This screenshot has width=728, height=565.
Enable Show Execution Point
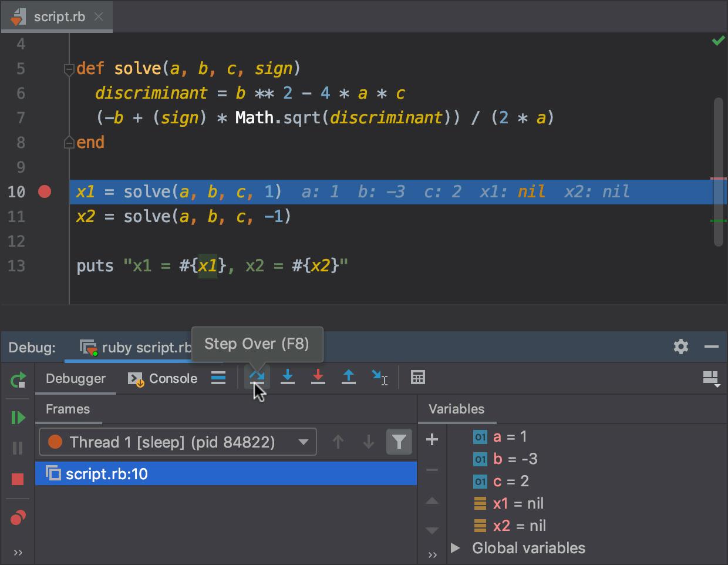pos(218,378)
